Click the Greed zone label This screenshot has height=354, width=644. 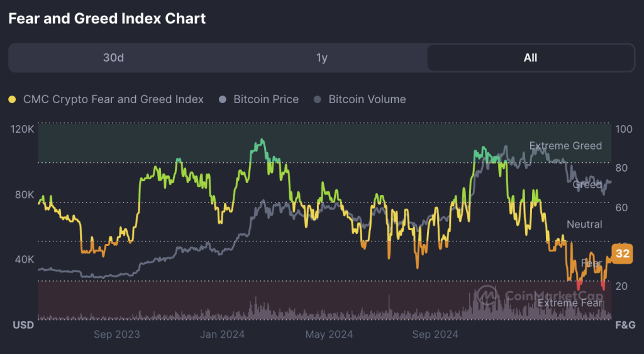point(587,185)
